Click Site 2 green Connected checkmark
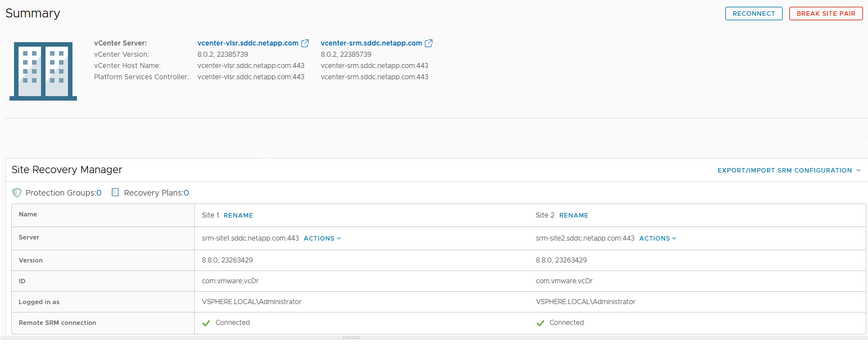868x353 pixels. [x=540, y=323]
